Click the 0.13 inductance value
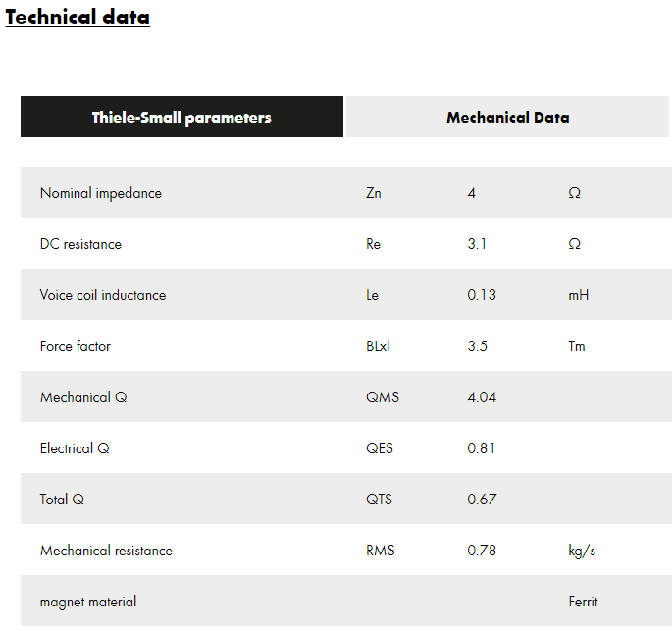Viewport: 672px width, 631px height. [482, 295]
